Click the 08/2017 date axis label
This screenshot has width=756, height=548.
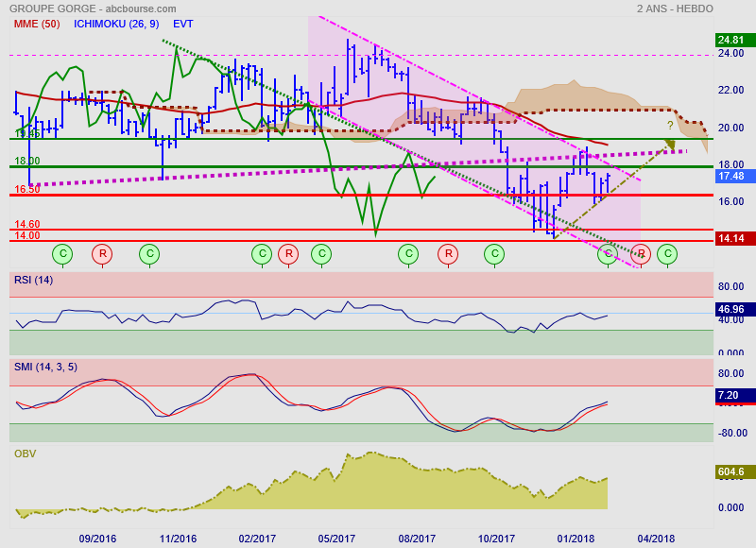point(417,539)
